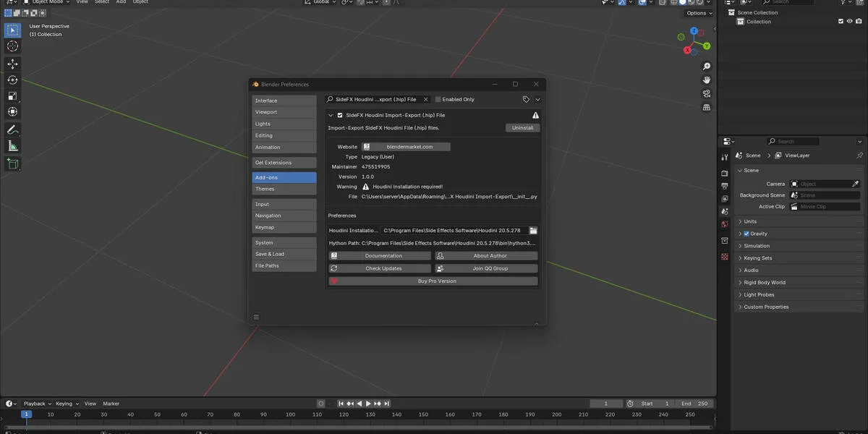868x434 pixels.
Task: Collapse the SideFX Houdini addon details
Action: pyautogui.click(x=331, y=115)
